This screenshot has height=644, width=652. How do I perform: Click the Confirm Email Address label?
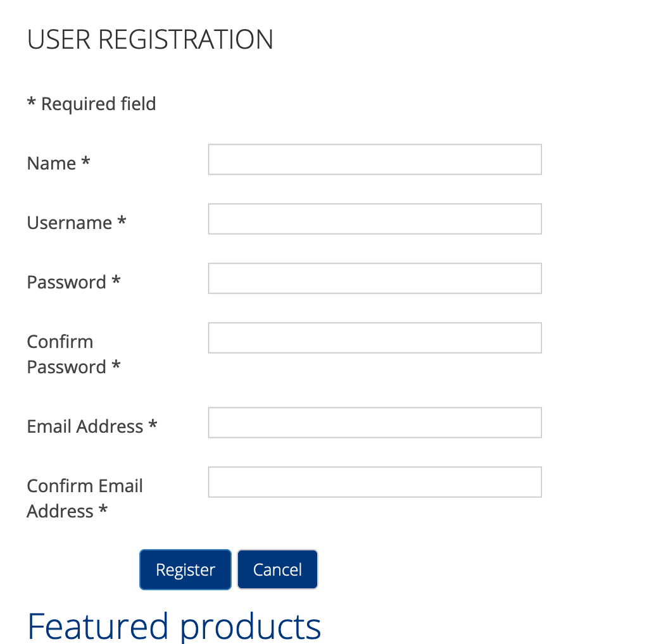[x=85, y=498]
